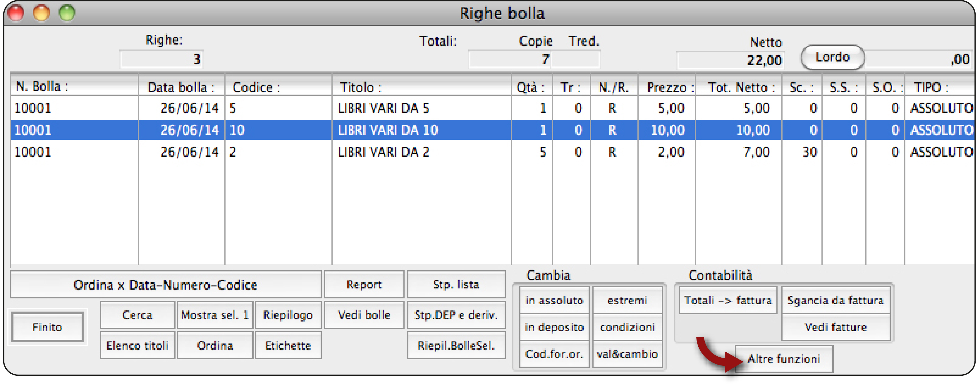
Task: Click val&cambio button
Action: [x=627, y=354]
